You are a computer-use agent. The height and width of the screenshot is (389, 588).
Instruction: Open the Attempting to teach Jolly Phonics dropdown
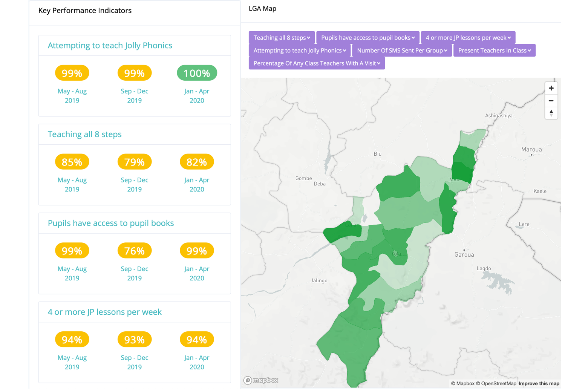(300, 51)
